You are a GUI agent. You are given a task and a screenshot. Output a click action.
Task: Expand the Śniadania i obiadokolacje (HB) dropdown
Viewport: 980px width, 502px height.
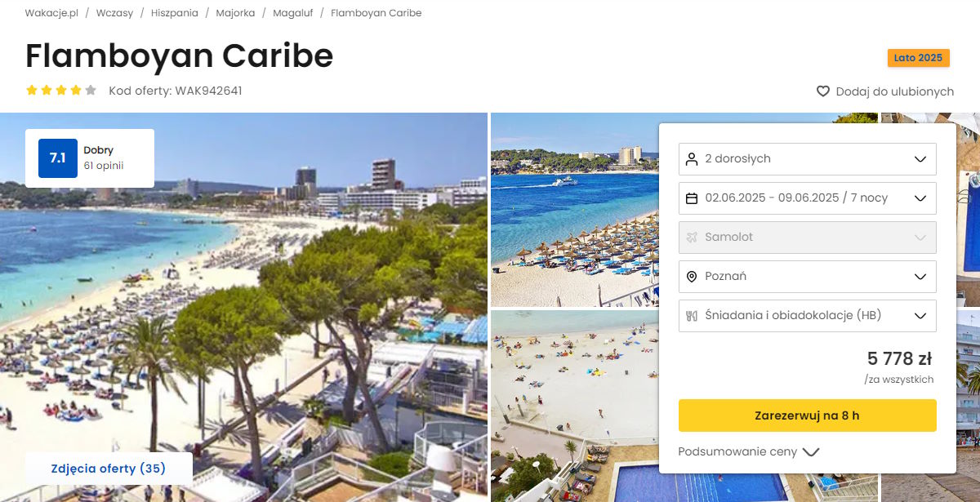(808, 315)
